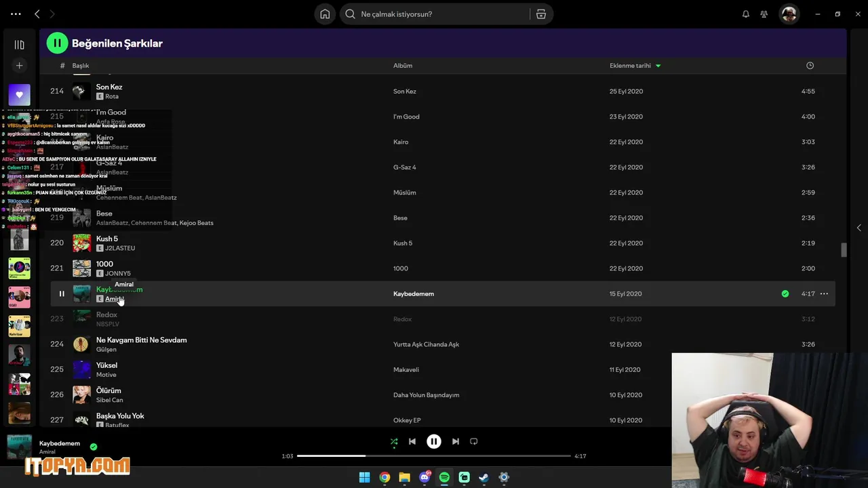Viewport: 868px width, 488px height.
Task: Expand the library sidebar
Action: pyautogui.click(x=20, y=45)
